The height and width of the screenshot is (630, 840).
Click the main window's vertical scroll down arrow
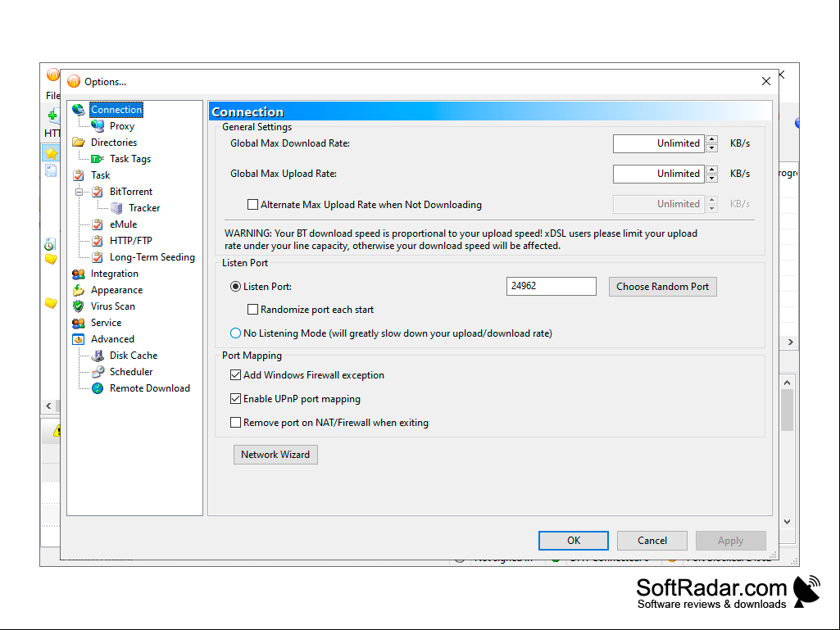tap(787, 521)
